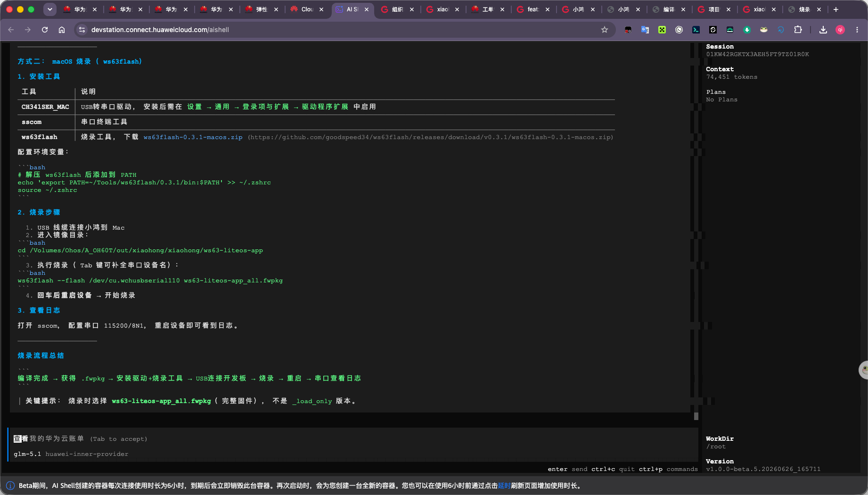Click the version 'v1.0.0-beta.5.20260626_165711'
The height and width of the screenshot is (495, 868).
click(763, 469)
